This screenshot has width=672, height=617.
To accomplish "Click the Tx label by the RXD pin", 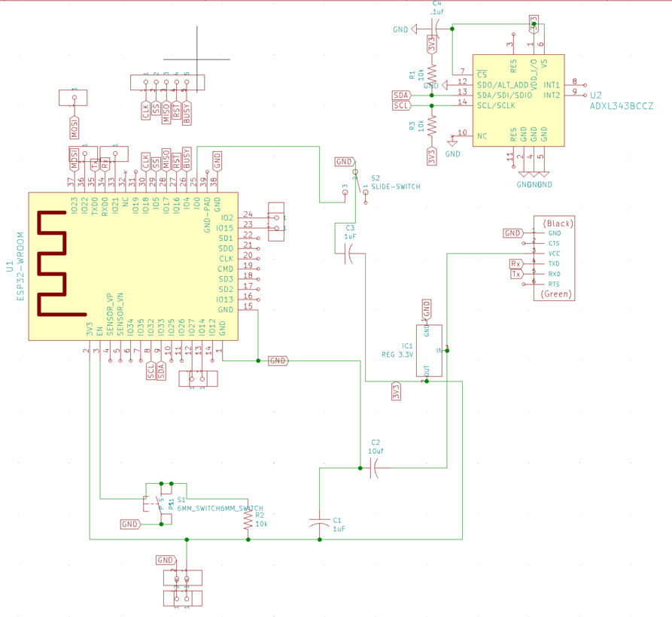I will tap(517, 274).
